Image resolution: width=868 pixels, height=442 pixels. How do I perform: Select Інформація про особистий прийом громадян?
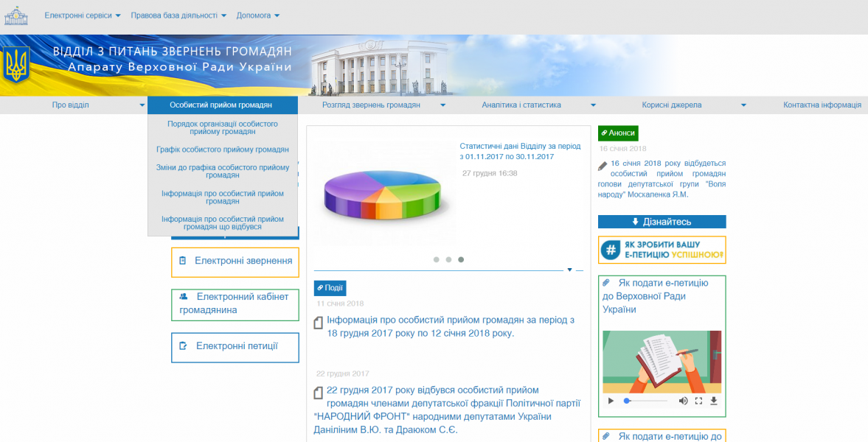tap(223, 197)
